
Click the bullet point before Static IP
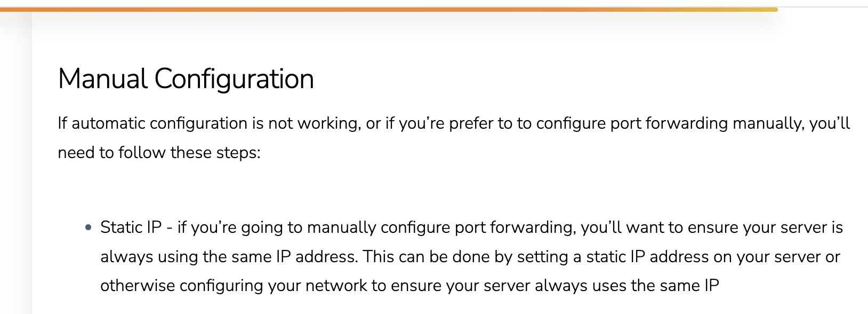point(89,228)
